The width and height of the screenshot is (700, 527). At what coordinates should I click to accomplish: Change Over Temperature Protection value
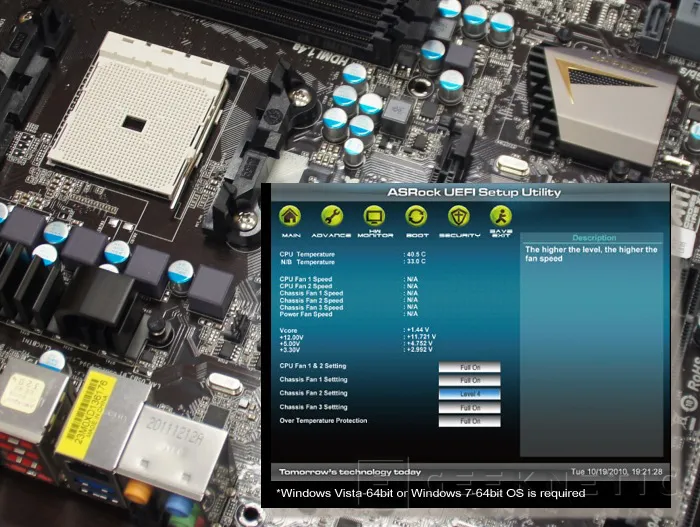470,421
